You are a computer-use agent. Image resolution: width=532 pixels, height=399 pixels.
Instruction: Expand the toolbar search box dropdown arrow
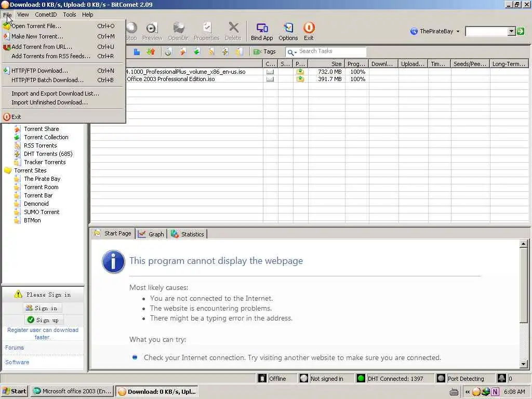[512, 31]
